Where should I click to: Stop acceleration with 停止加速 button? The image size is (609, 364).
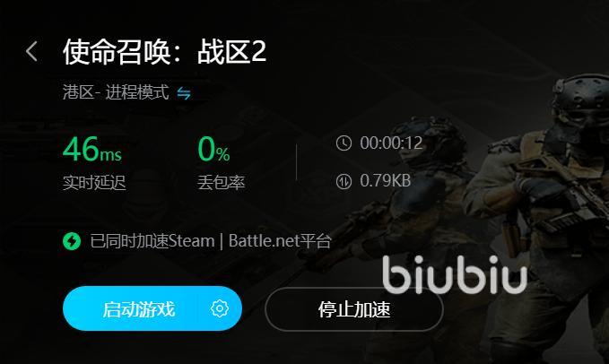353,309
